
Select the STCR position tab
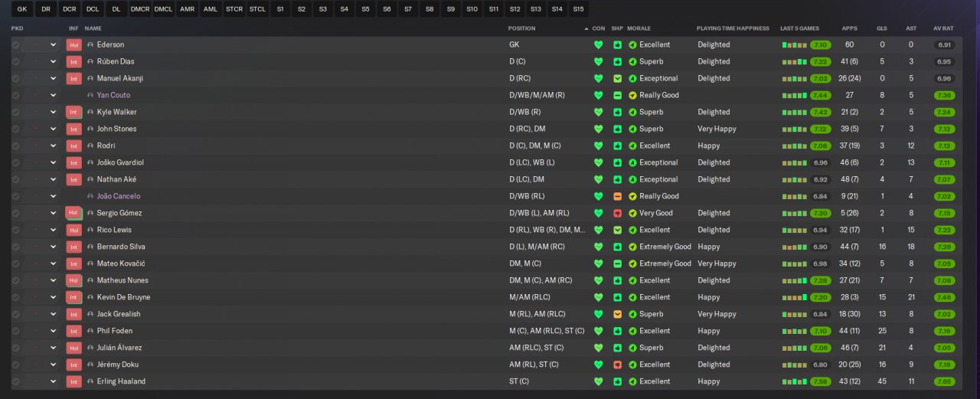(x=234, y=9)
